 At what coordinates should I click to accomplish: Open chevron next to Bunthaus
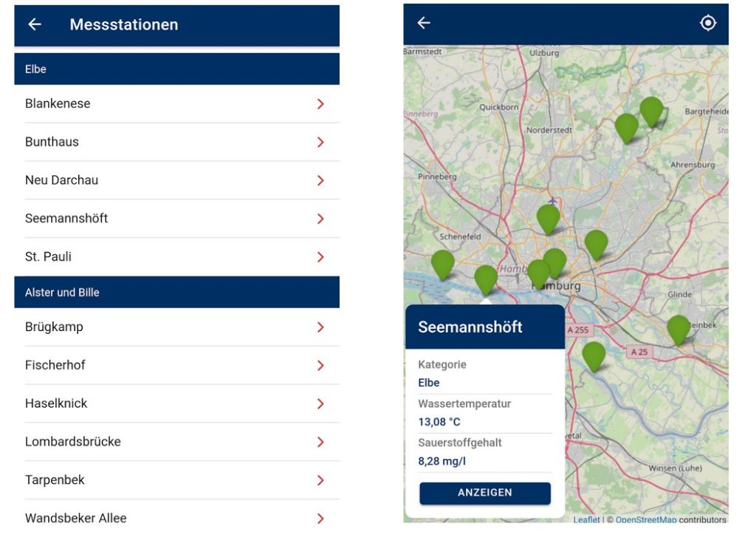[x=320, y=142]
